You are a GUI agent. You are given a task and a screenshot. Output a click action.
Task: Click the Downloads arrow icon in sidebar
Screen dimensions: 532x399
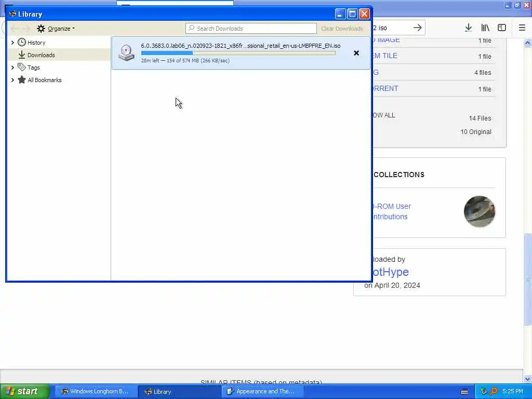(x=22, y=55)
